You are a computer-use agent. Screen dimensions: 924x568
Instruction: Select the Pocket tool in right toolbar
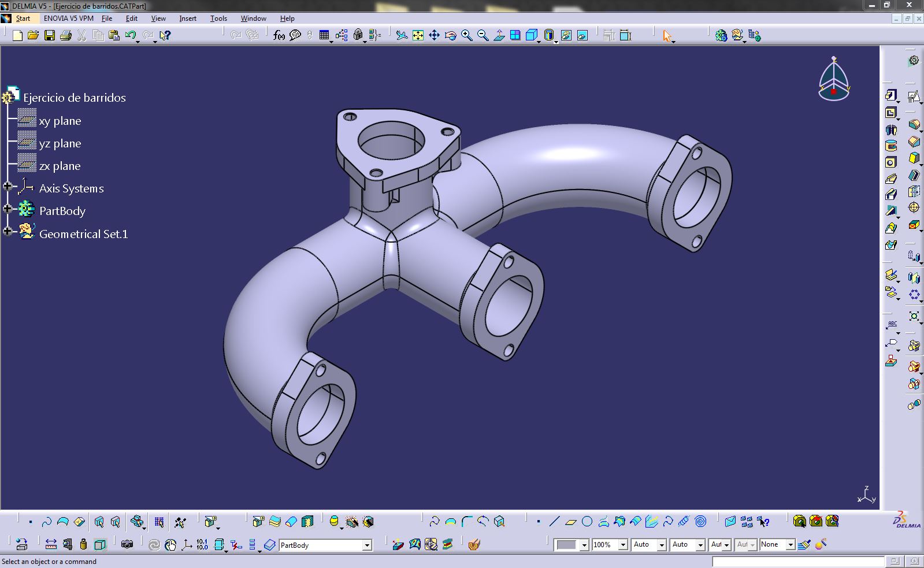pyautogui.click(x=891, y=113)
